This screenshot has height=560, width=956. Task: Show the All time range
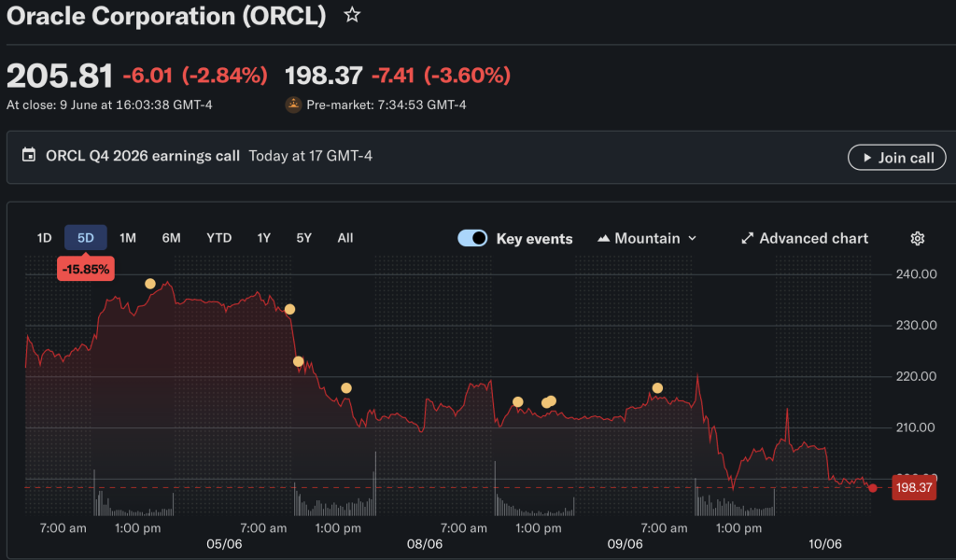[345, 238]
